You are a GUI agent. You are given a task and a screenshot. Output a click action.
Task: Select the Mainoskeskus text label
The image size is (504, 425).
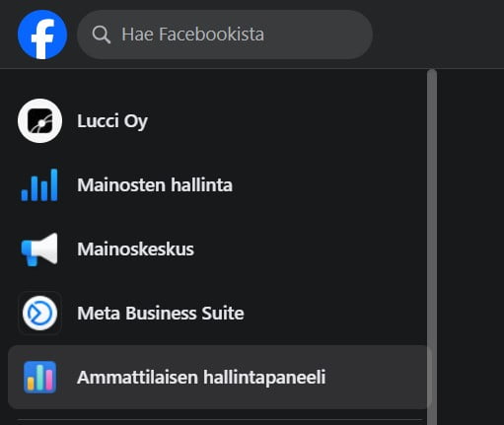coord(135,248)
